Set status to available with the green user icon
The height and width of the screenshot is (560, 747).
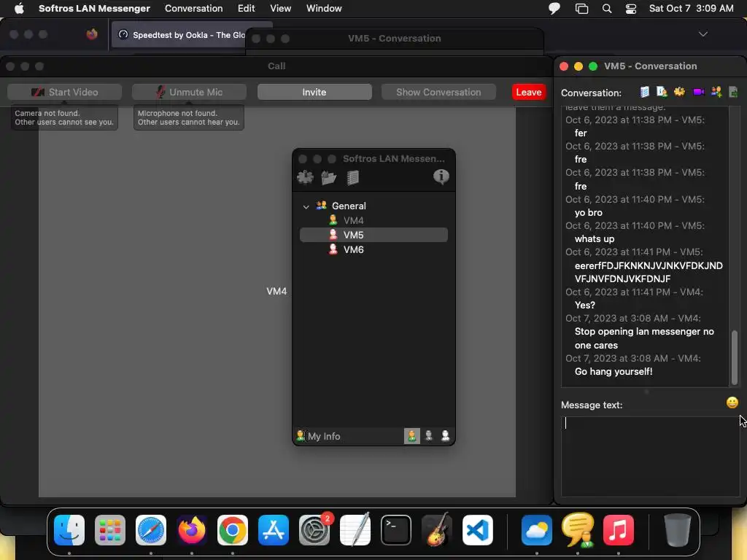[x=412, y=436]
